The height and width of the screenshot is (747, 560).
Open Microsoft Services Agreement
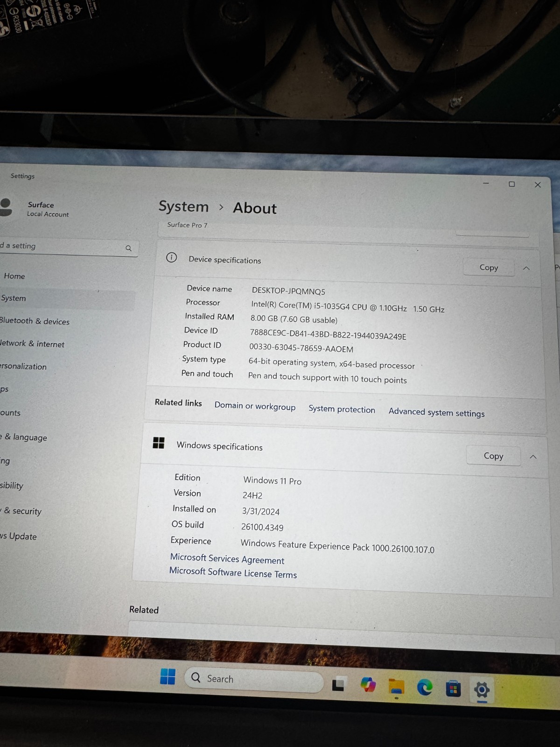click(x=227, y=559)
